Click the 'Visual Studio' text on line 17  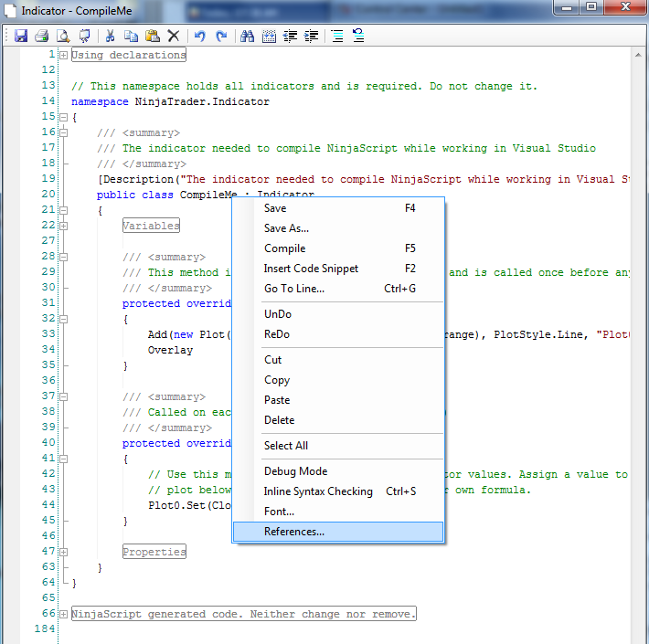coord(554,149)
